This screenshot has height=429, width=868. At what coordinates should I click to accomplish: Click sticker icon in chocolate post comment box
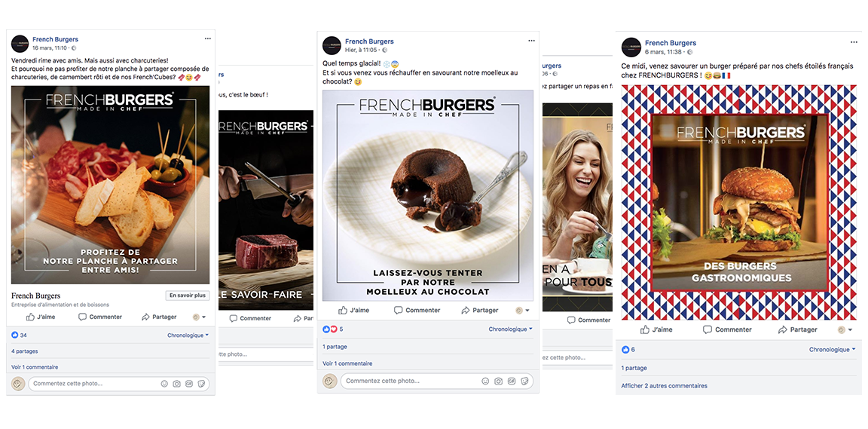524,381
